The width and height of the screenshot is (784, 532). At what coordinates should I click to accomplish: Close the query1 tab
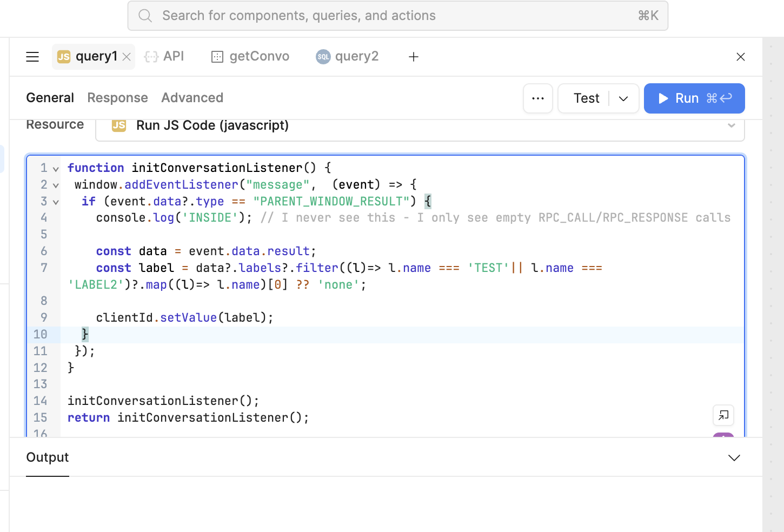127,57
